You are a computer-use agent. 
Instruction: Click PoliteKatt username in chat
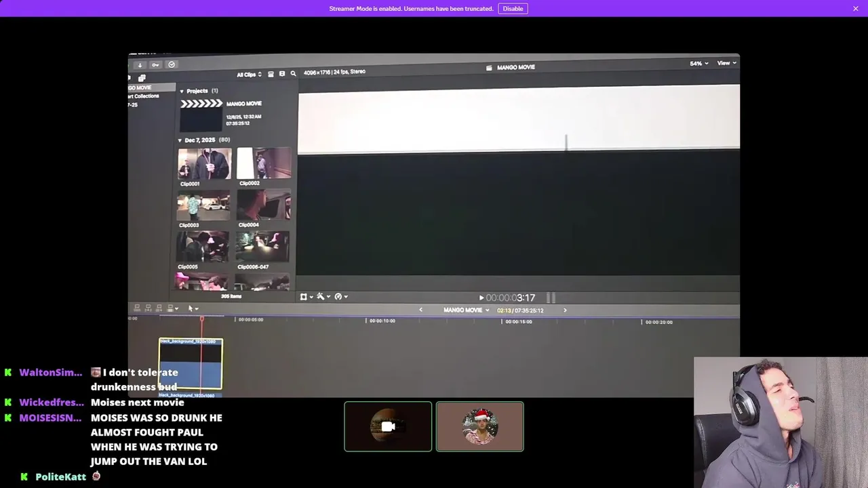(61, 477)
